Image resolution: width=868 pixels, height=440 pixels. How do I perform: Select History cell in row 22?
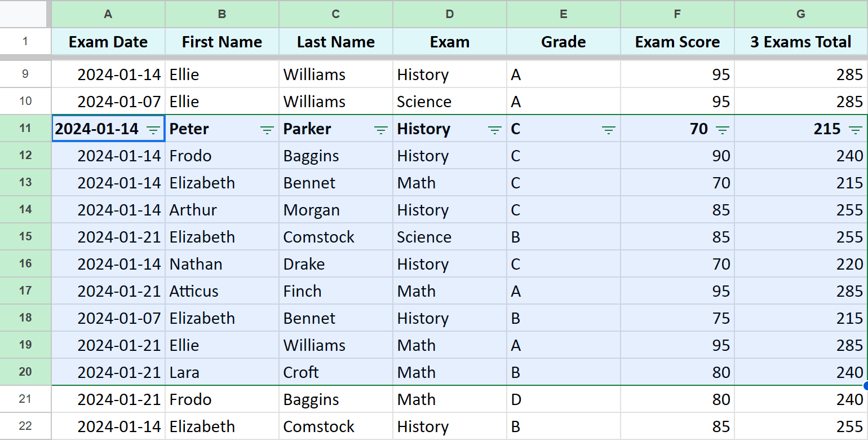[x=450, y=426]
